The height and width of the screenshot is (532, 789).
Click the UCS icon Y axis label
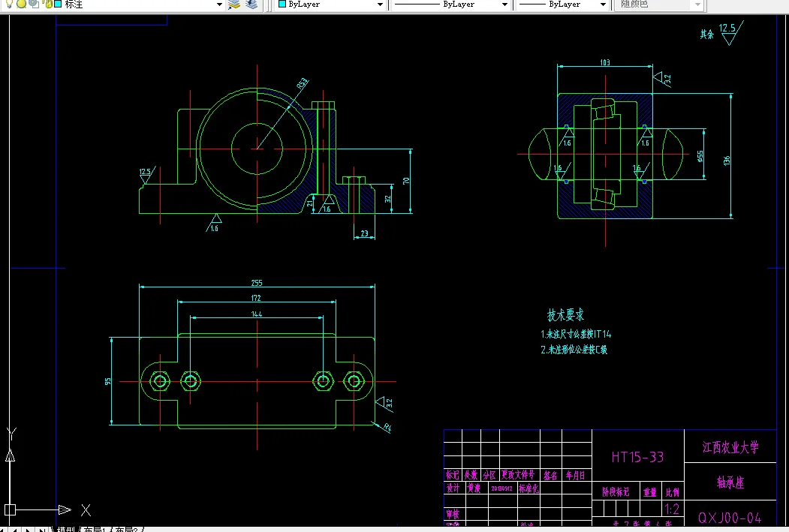tap(11, 434)
